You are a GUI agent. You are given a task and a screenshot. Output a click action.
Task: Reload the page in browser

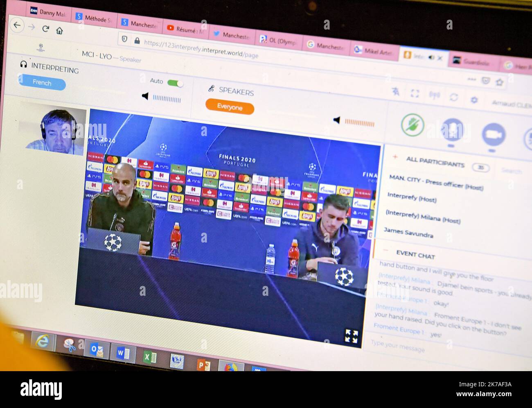point(45,29)
